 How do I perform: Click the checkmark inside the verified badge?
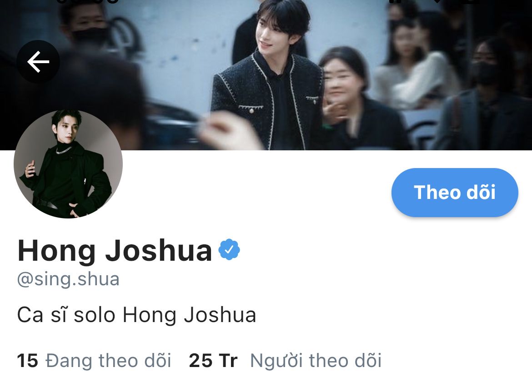[x=229, y=250]
